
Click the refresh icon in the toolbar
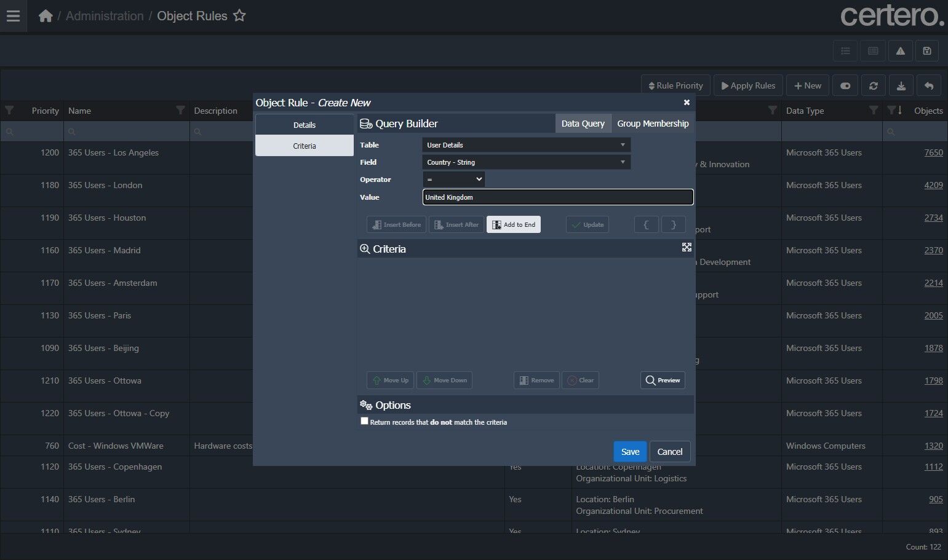pos(873,86)
